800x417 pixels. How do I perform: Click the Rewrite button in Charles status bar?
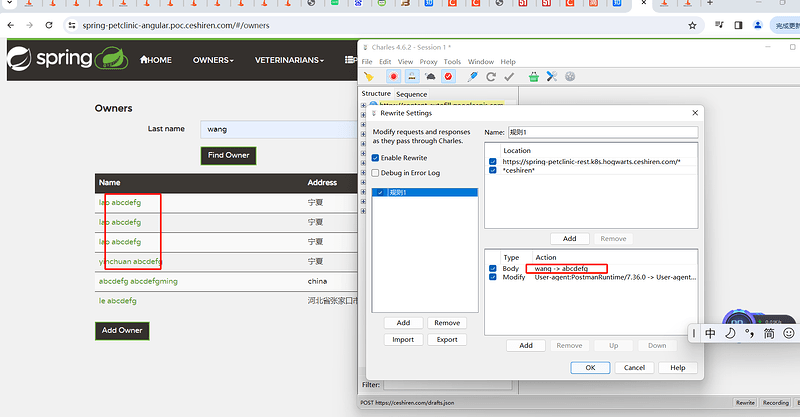point(745,403)
